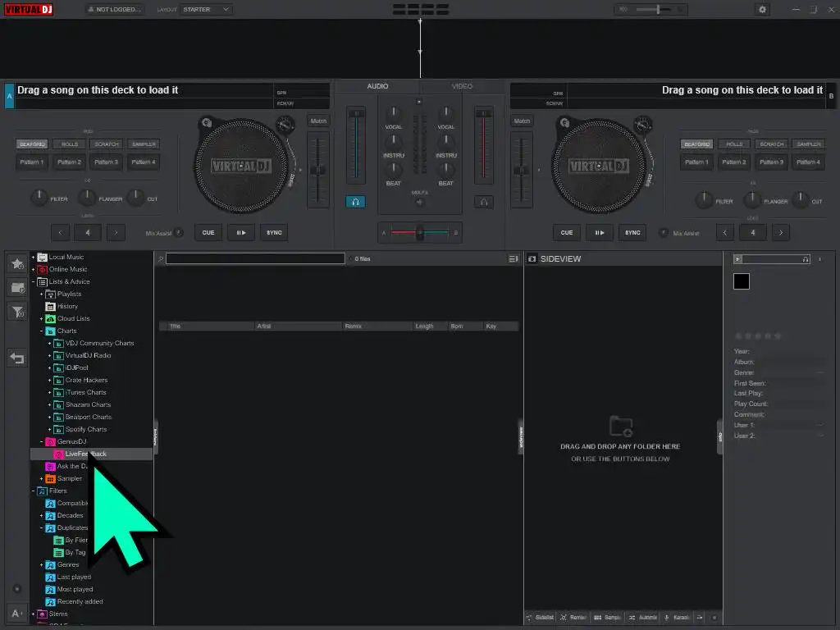Open the Sidelist tab in sideview
The width and height of the screenshot is (840, 630).
pos(541,618)
